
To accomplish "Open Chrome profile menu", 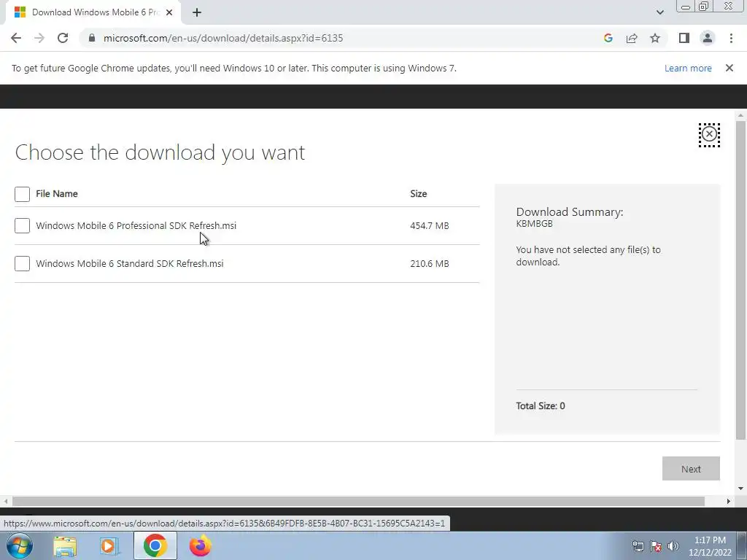I will [708, 38].
